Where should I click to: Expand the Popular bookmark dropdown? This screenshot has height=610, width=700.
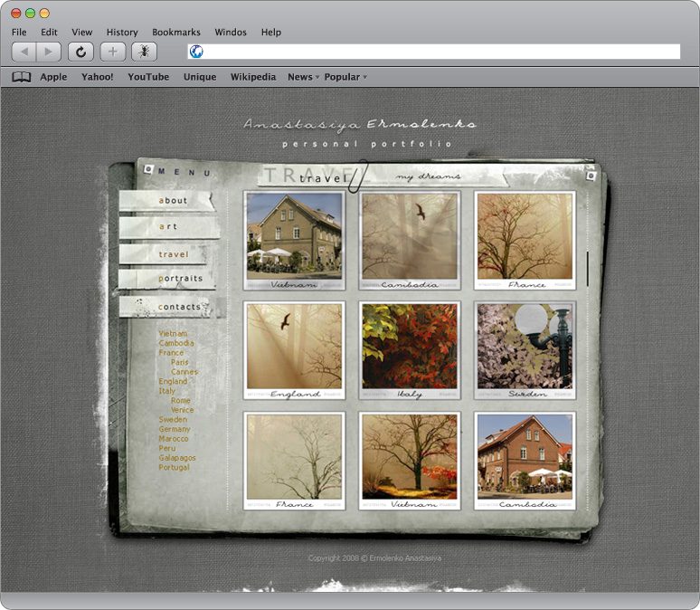click(345, 77)
